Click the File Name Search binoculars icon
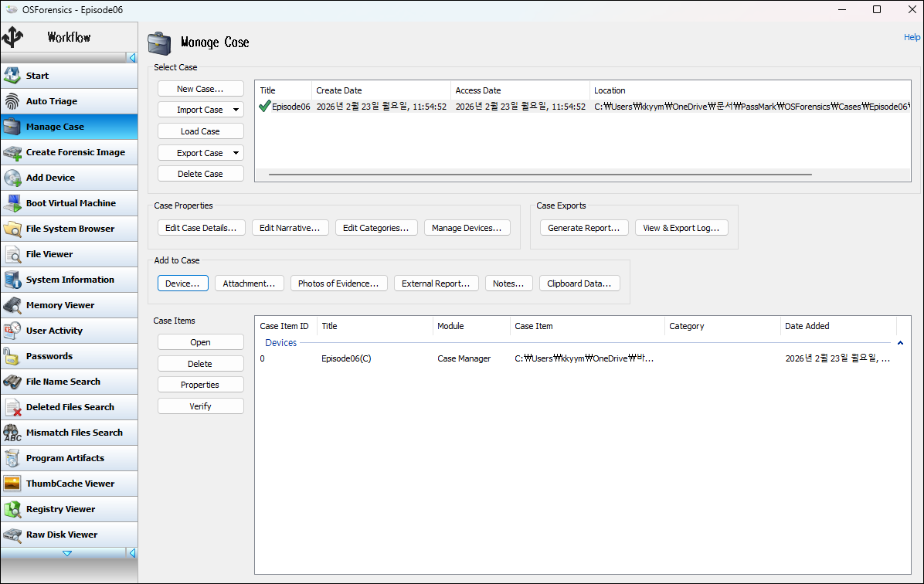Viewport: 924px width, 584px height. (12, 382)
